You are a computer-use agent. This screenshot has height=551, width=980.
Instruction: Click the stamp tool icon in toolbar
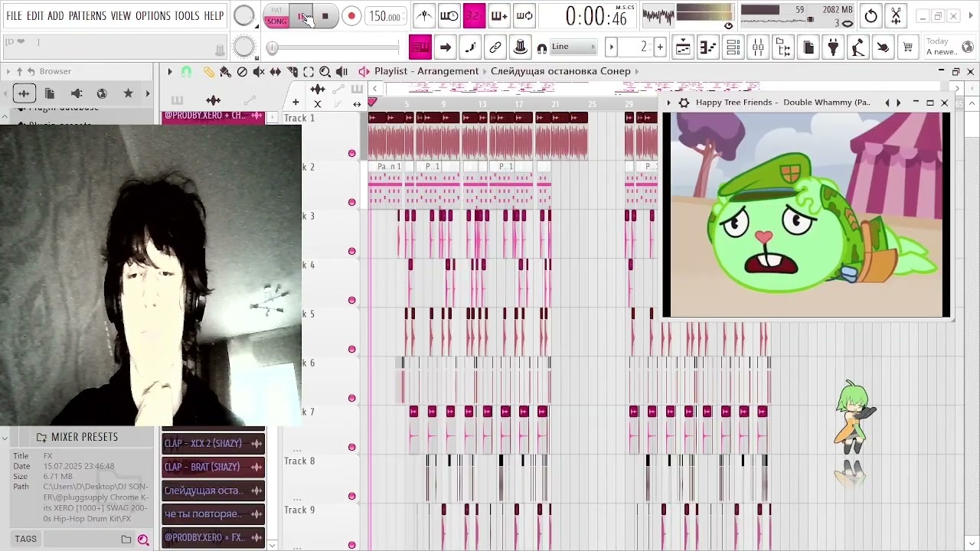(x=521, y=47)
